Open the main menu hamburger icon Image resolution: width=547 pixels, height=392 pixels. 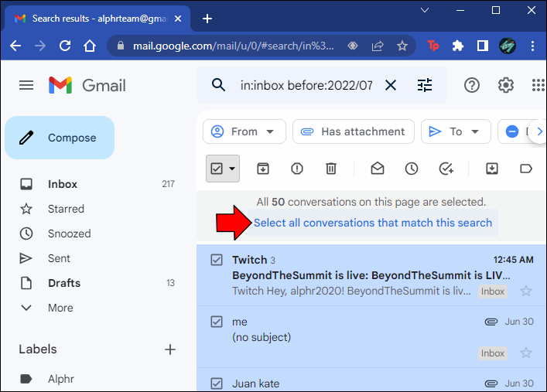point(26,85)
